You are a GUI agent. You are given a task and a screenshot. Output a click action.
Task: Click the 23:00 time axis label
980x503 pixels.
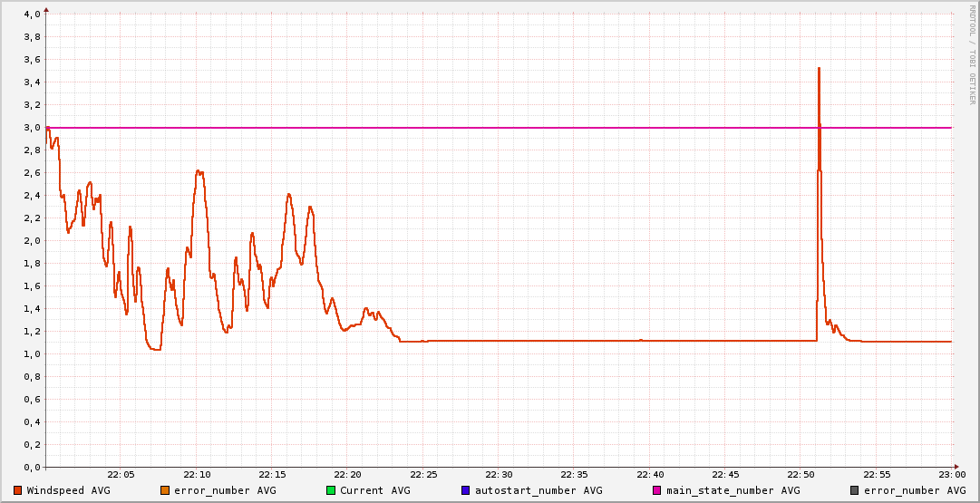click(x=952, y=475)
